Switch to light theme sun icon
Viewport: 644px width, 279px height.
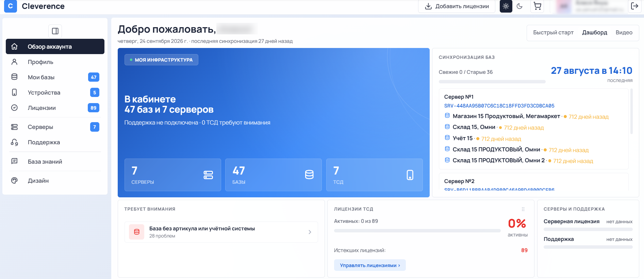click(506, 6)
